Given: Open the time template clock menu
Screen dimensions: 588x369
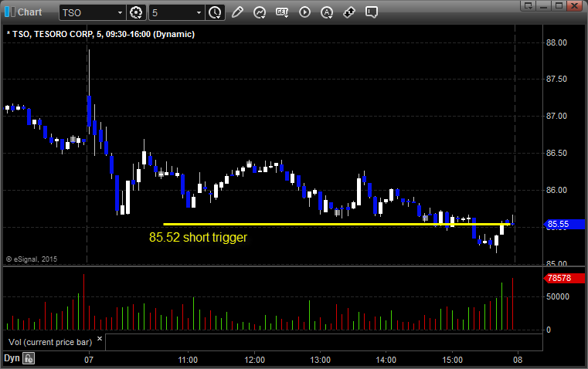Looking at the screenshot, I should point(216,12).
